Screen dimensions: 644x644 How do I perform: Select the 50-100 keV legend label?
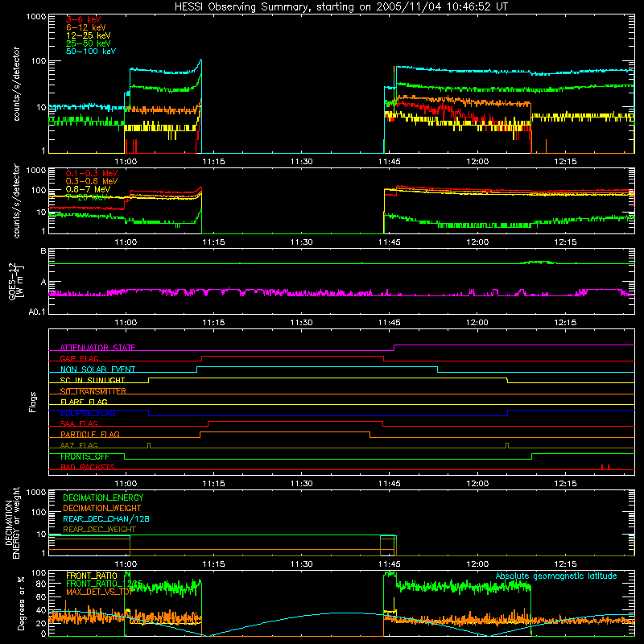[91, 52]
